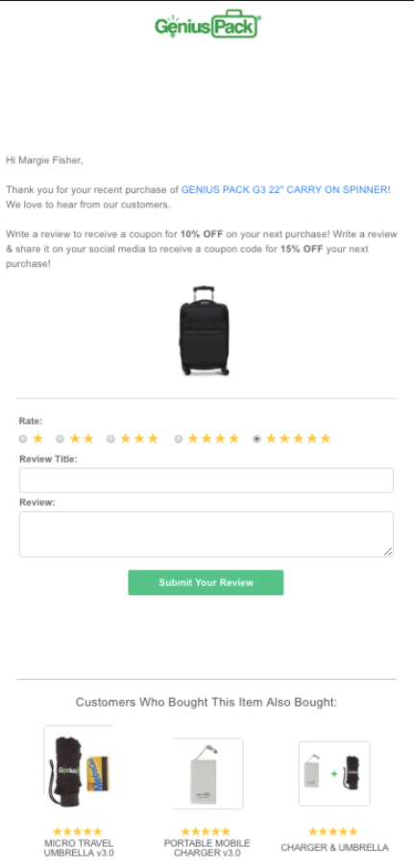This screenshot has width=414, height=868.
Task: Click the resize handle of Review text area
Action: tap(388, 551)
